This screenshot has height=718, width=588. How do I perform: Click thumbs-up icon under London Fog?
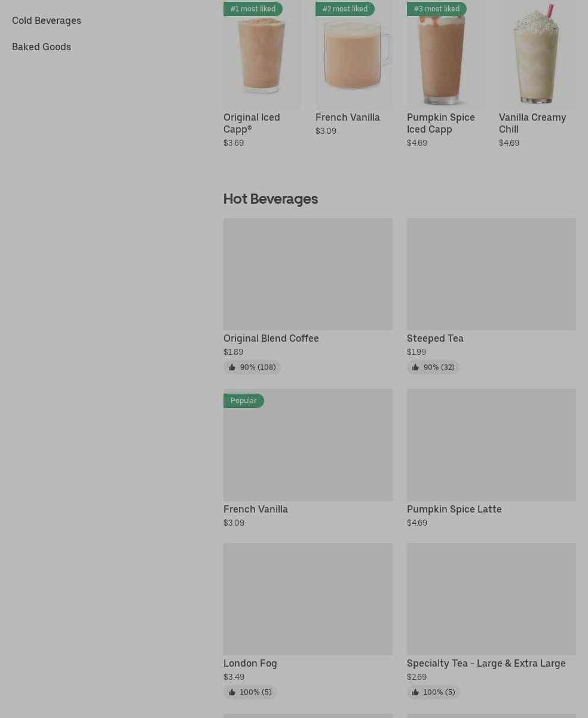coord(232,692)
